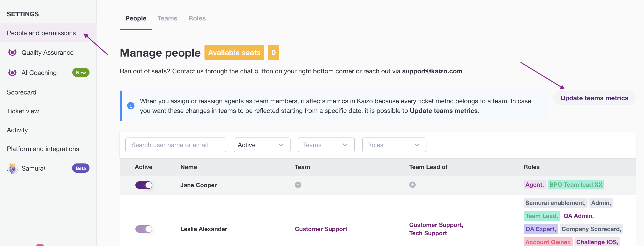Add a team for Jane Cooper via plus icon
Image resolution: width=644 pixels, height=246 pixels.
pos(298,185)
